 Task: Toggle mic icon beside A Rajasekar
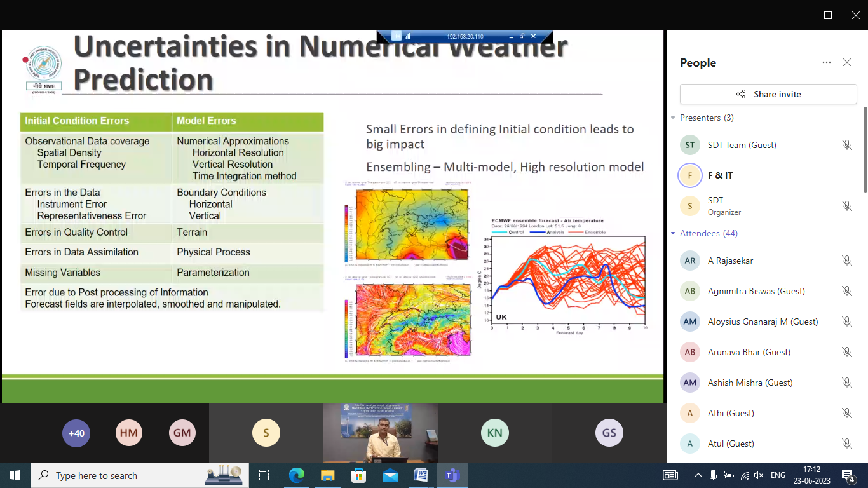(846, 261)
